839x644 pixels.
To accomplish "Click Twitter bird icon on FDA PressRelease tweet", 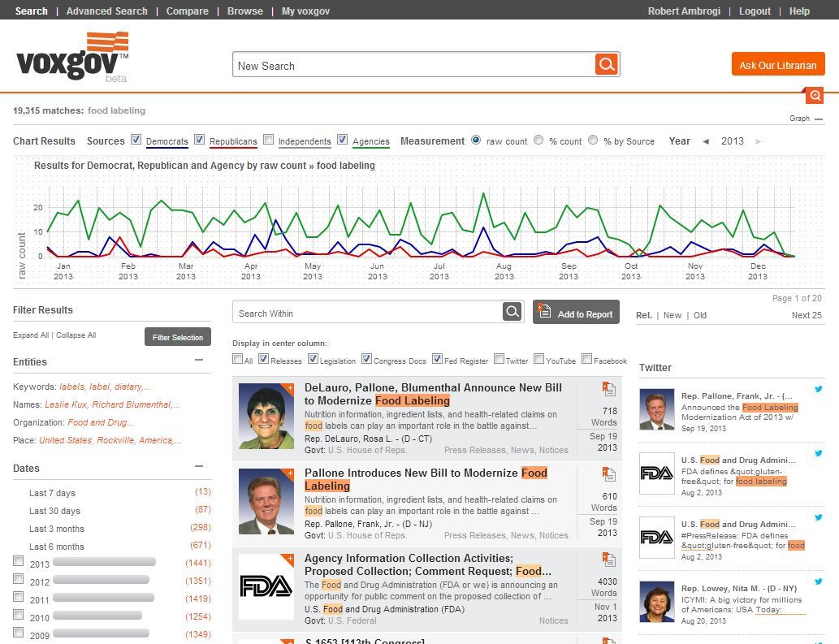I will pos(819,517).
